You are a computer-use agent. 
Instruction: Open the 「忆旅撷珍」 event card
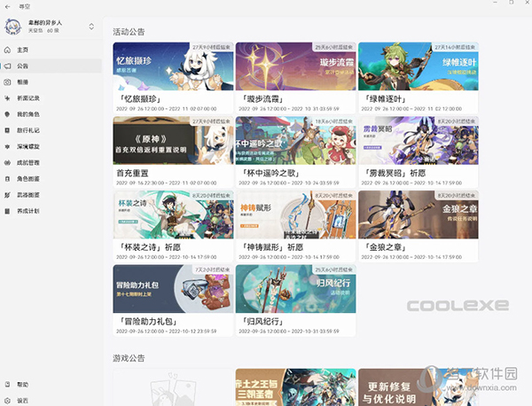[173, 78]
